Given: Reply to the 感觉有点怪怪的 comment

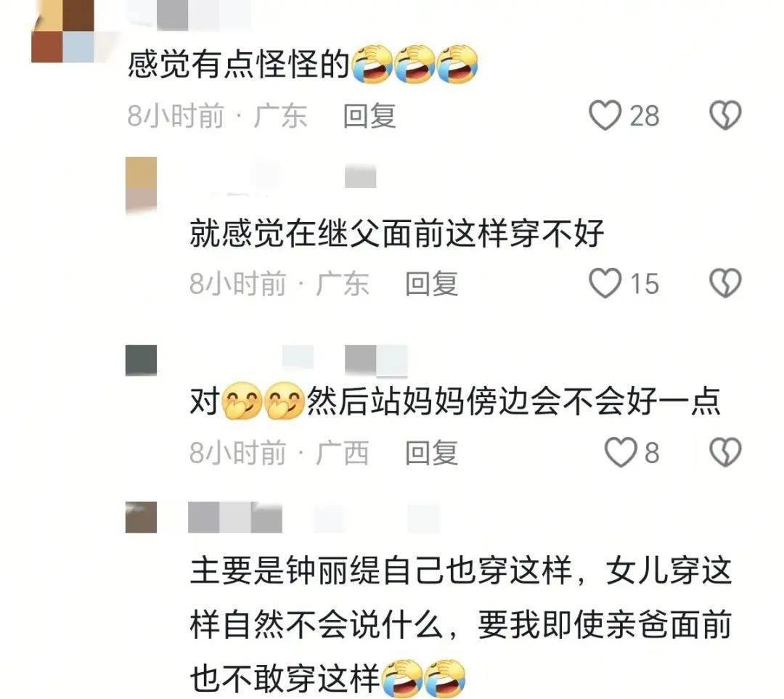Looking at the screenshot, I should coord(369,116).
